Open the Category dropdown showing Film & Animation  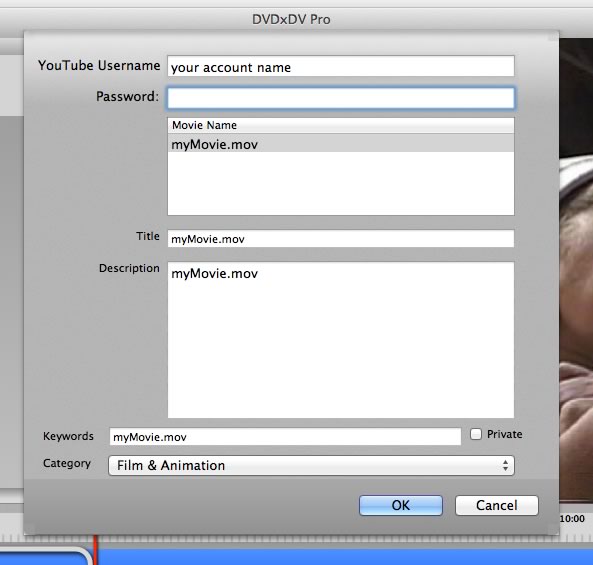pos(311,465)
